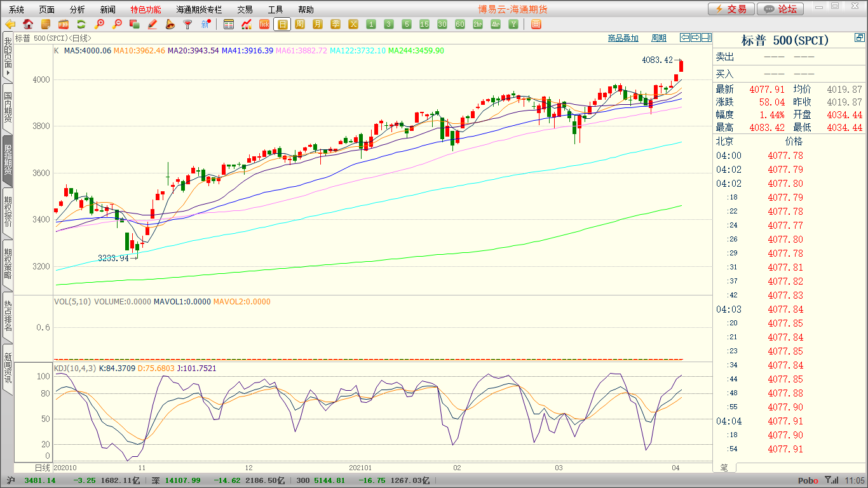868x488 pixels.
Task: Toggle the right side panel icon
Action: coord(707,37)
